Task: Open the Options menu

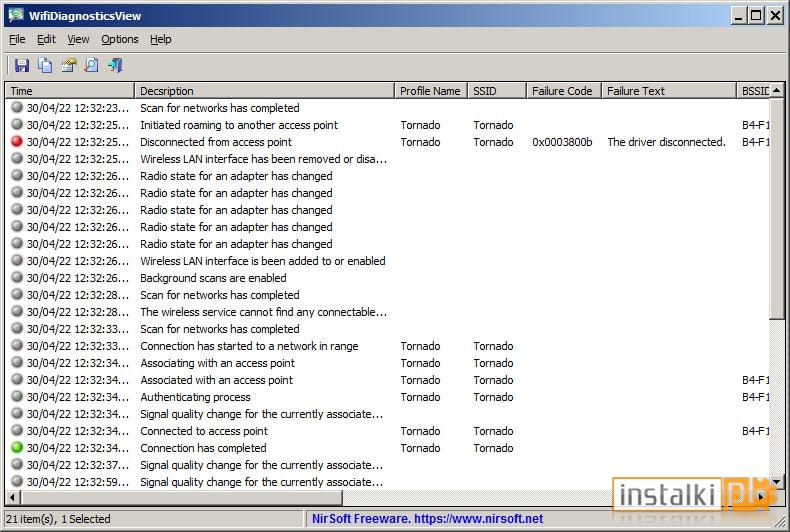Action: click(x=120, y=39)
